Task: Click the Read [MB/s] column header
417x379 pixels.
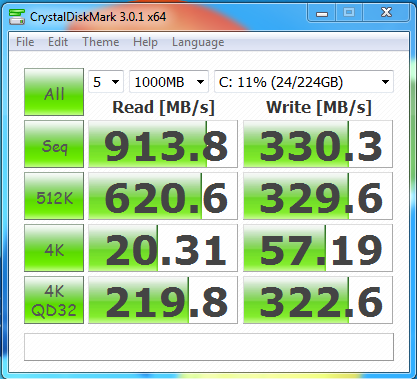Action: point(163,107)
